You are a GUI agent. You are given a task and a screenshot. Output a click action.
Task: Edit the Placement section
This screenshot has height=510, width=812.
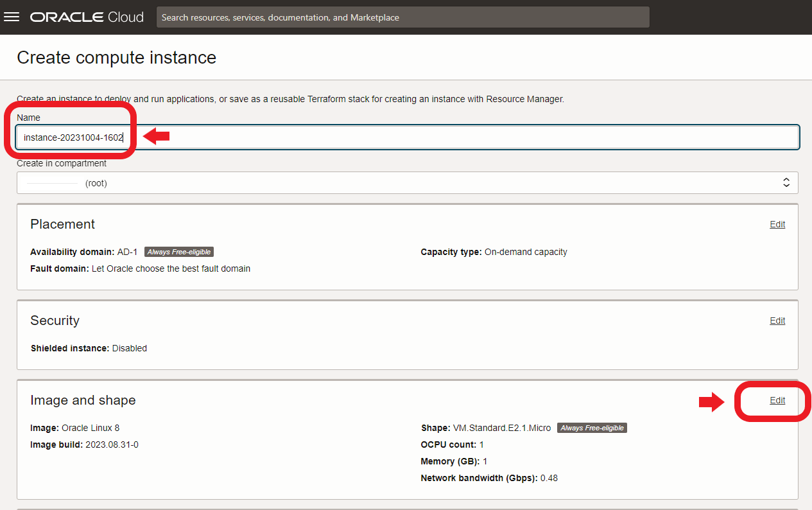click(x=777, y=224)
